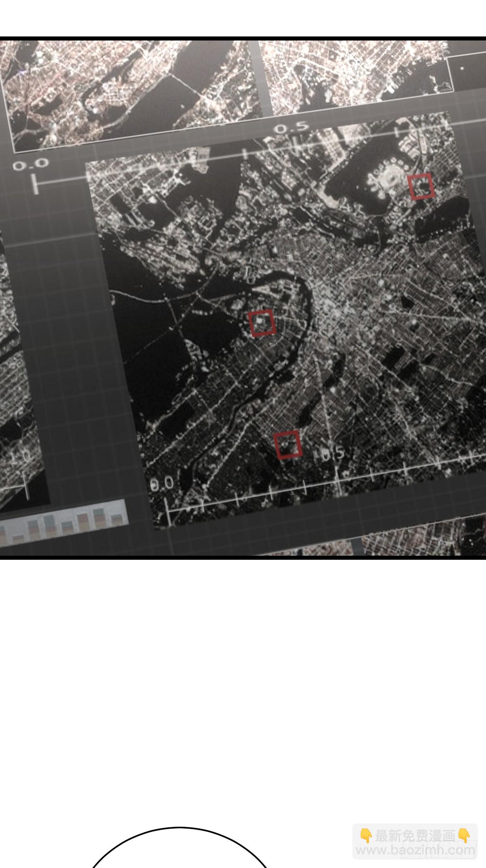The width and height of the screenshot is (486, 868).
Task: Click the 00 label at the map's bottom-left corner
Action: (162, 484)
